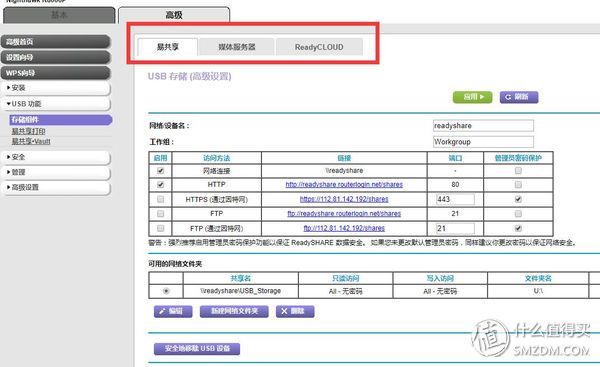Viewport: 600px width, 367px height.
Task: Open the ftp://112.81.142.192/shares link
Action: pyautogui.click(x=344, y=228)
